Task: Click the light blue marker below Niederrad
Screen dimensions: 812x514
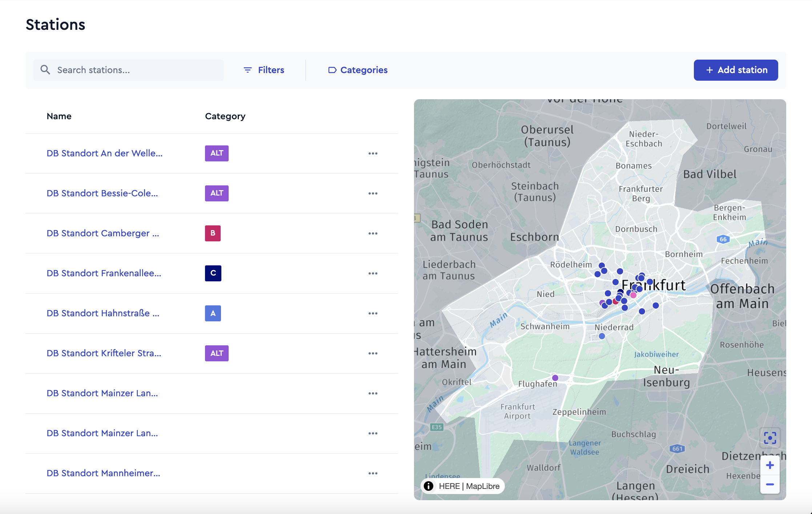Action: 602,336
